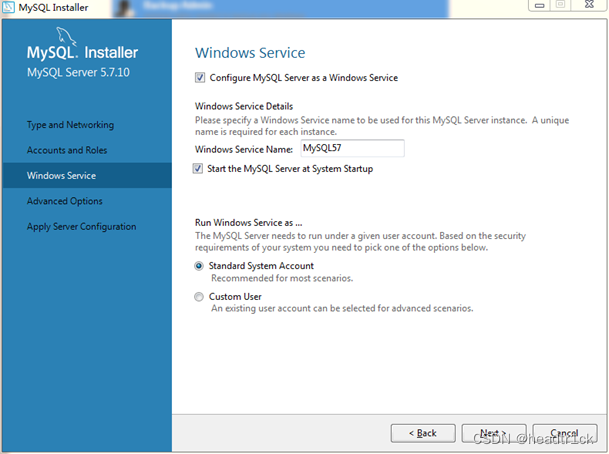The height and width of the screenshot is (454, 609).
Task: Choose the Custom User radio option
Action: tap(199, 297)
